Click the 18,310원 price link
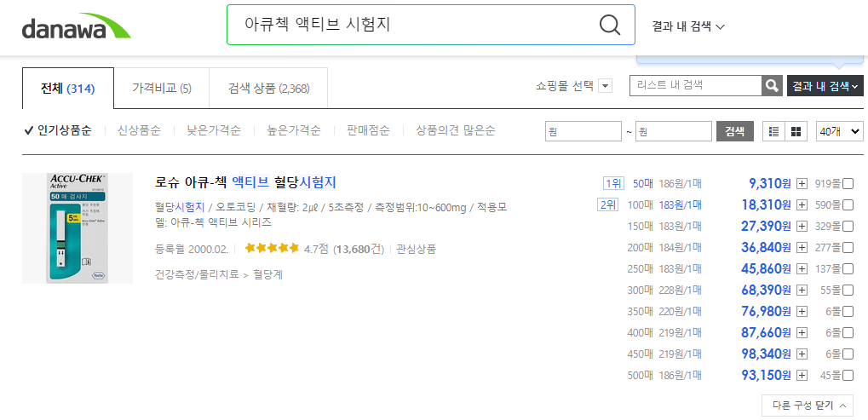This screenshot has width=868, height=420. (766, 204)
